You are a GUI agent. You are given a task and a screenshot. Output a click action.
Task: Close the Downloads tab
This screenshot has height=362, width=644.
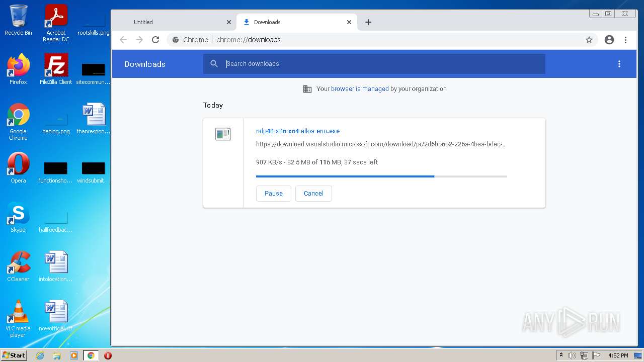[x=349, y=22]
